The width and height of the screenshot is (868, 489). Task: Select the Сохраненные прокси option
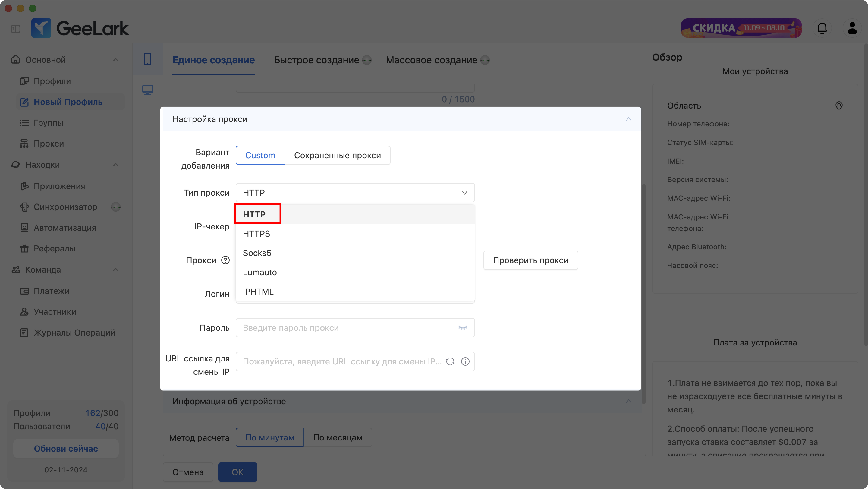pyautogui.click(x=337, y=155)
